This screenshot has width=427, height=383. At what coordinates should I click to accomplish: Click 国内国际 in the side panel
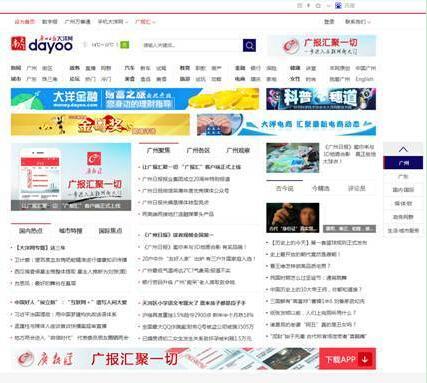[x=403, y=190]
